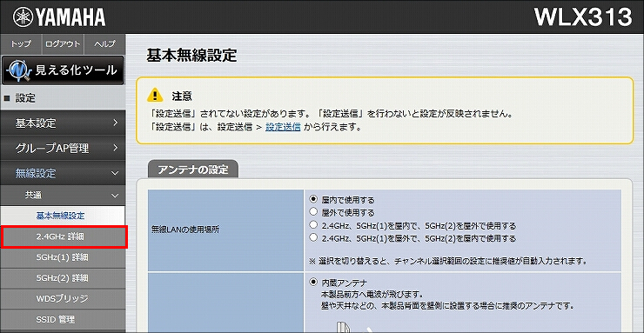
Task: Select 基本無線設定 in the sidebar
Action: click(x=63, y=216)
